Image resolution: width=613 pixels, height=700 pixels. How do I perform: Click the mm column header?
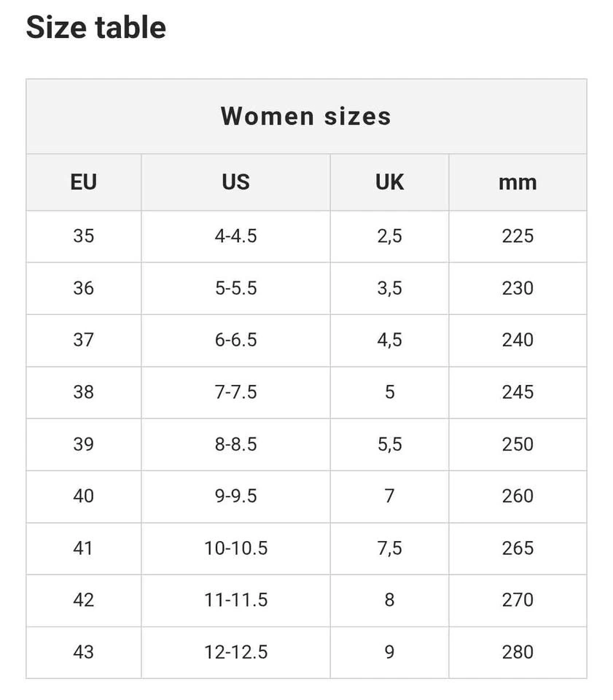pos(518,182)
